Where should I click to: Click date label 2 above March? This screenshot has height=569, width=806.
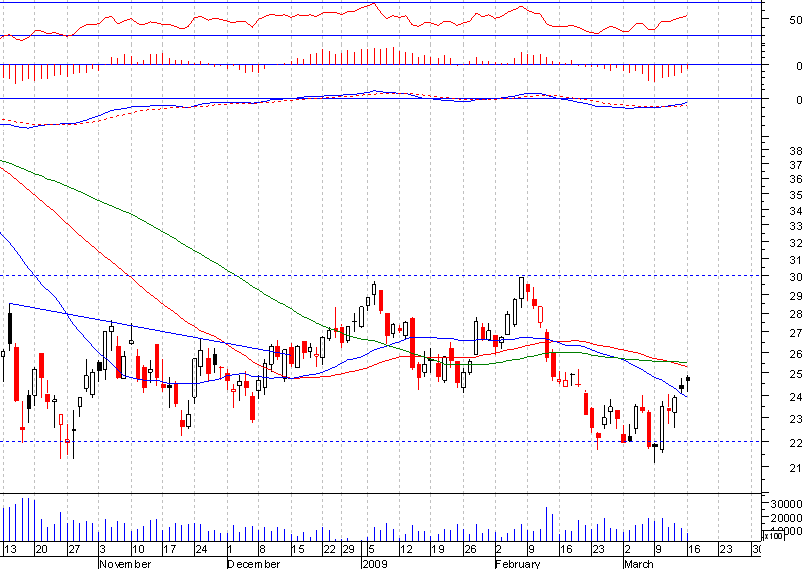click(628, 549)
